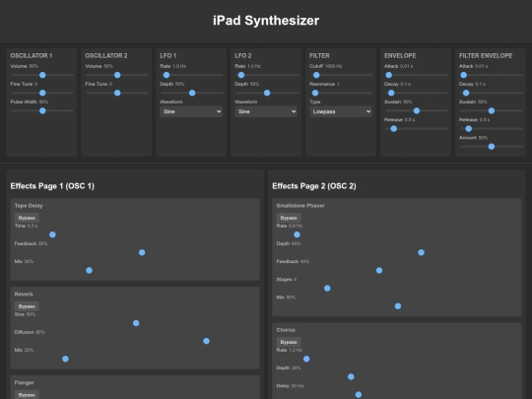Click the Filter Envelope Amount slider handle
The height and width of the screenshot is (399, 532).
(x=492, y=147)
